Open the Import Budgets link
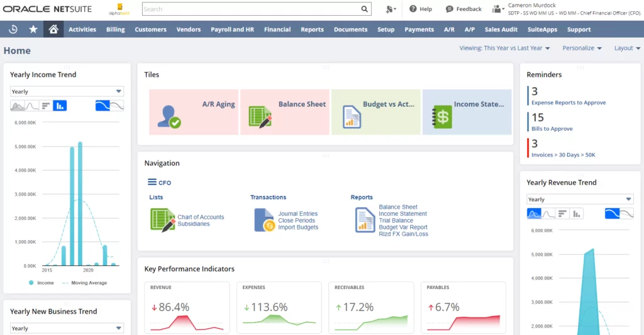The image size is (644, 335). click(x=298, y=227)
